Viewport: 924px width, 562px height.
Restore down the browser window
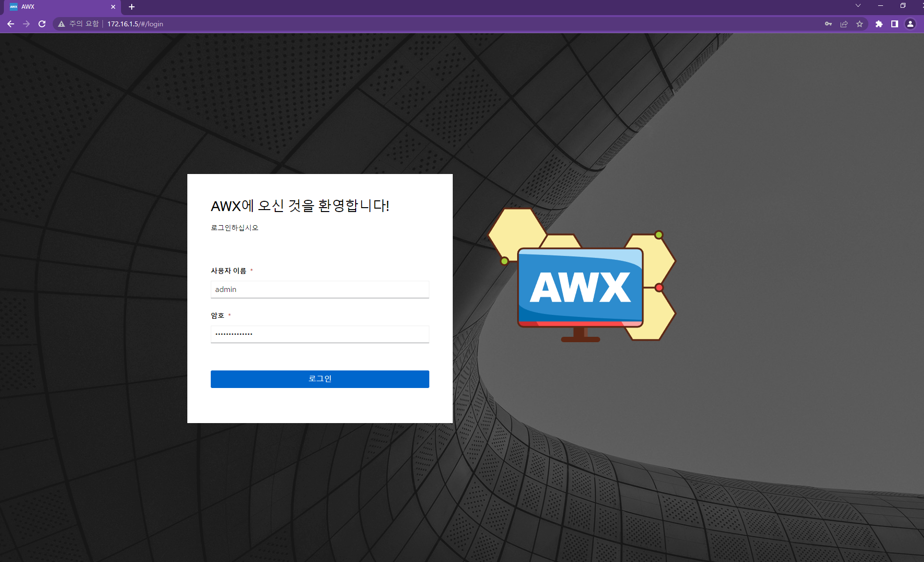(903, 6)
